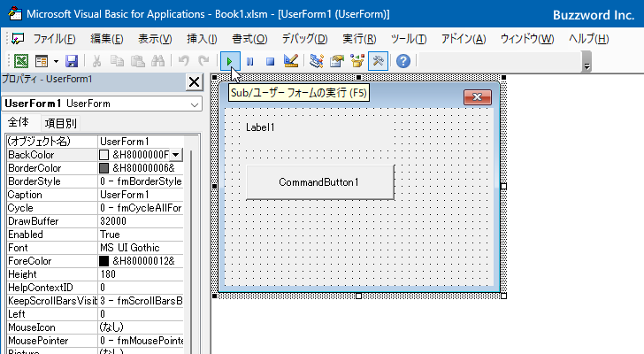This screenshot has height=354, width=644.
Task: Open the Project Explorer icon
Action: click(x=317, y=61)
